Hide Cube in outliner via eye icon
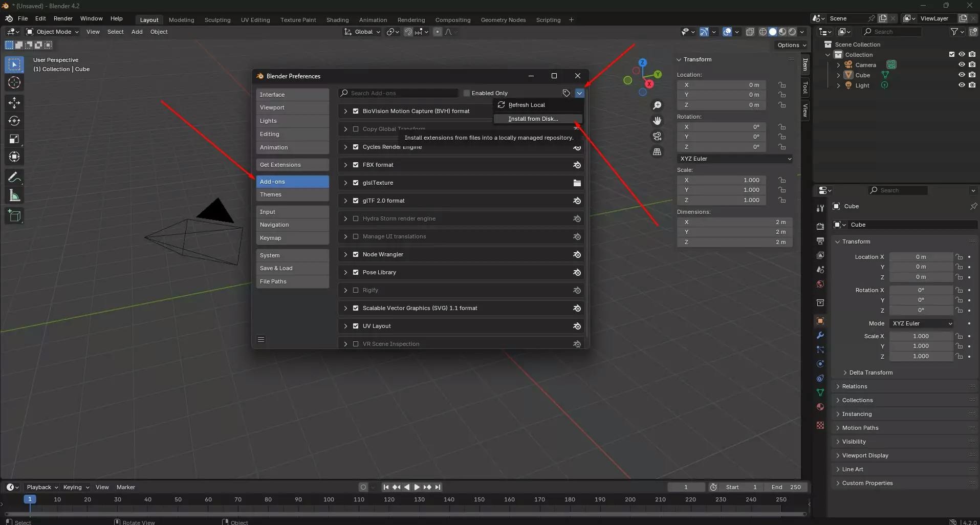This screenshot has height=525, width=980. click(962, 75)
